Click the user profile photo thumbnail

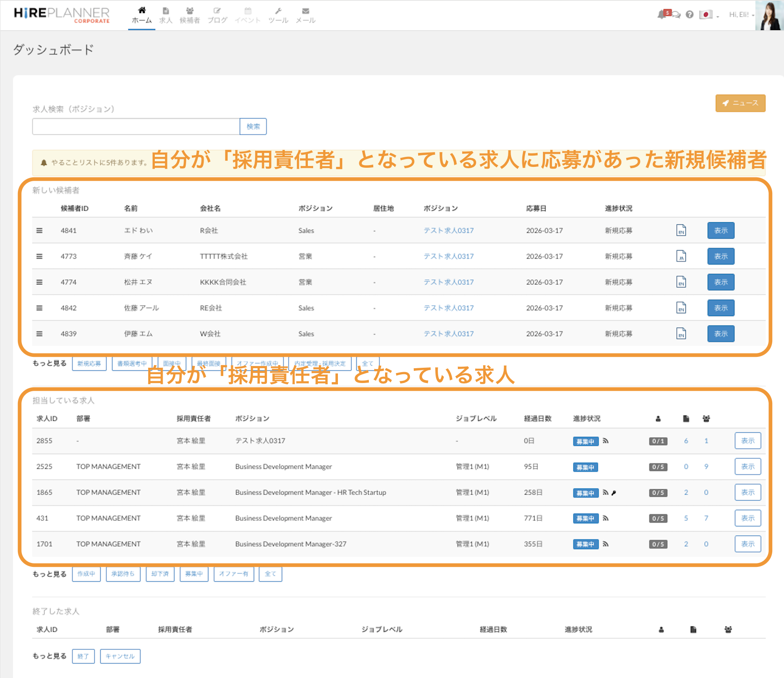point(769,15)
